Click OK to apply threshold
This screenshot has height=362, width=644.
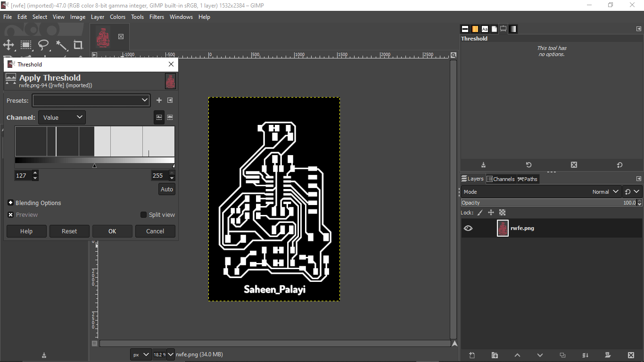click(112, 231)
